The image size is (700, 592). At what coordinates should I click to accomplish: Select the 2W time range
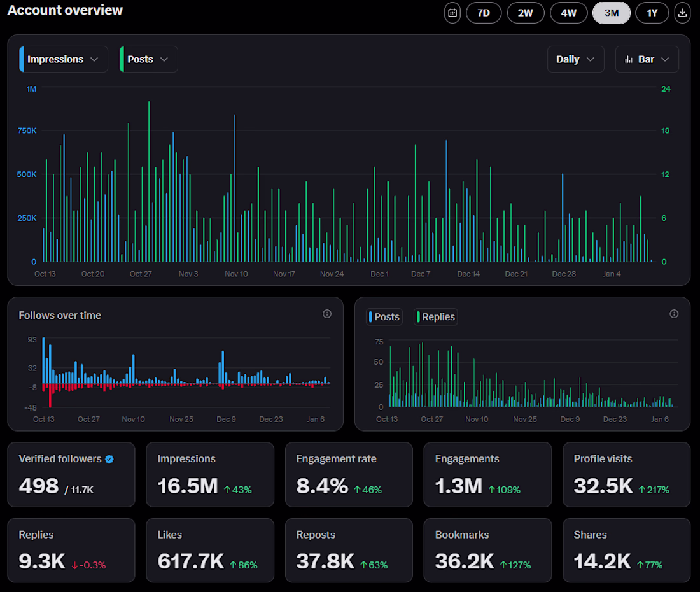coord(525,13)
